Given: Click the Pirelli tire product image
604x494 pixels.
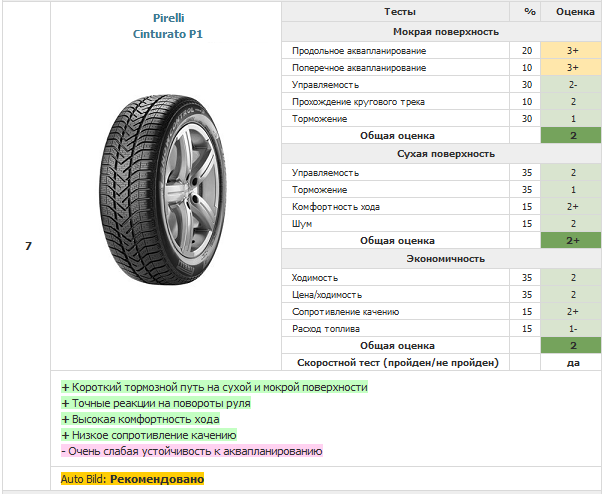Looking at the screenshot, I should pos(162,190).
